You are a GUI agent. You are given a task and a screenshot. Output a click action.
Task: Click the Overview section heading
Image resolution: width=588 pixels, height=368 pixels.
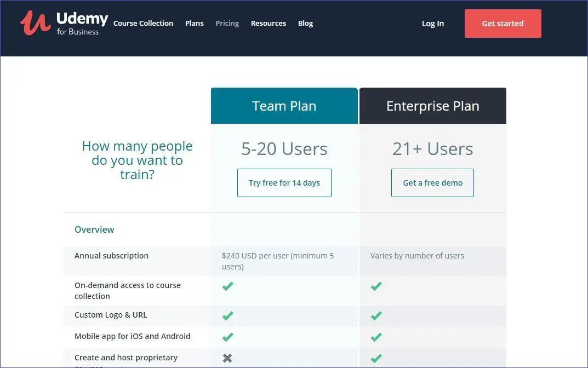tap(94, 229)
